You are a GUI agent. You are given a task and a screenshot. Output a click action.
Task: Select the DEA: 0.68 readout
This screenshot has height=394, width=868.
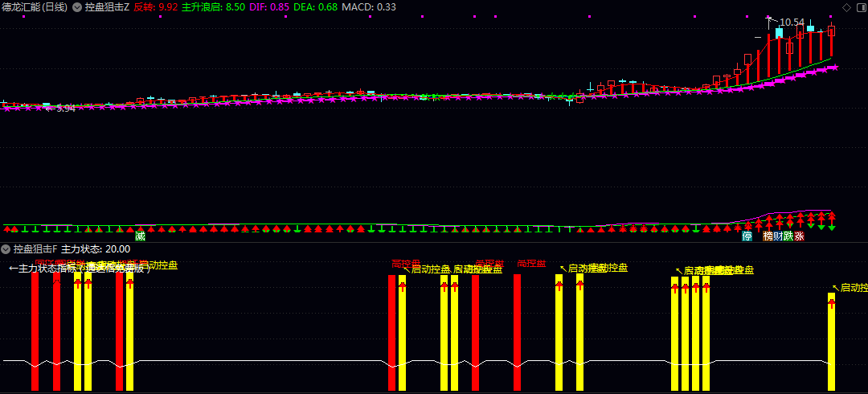(314, 7)
